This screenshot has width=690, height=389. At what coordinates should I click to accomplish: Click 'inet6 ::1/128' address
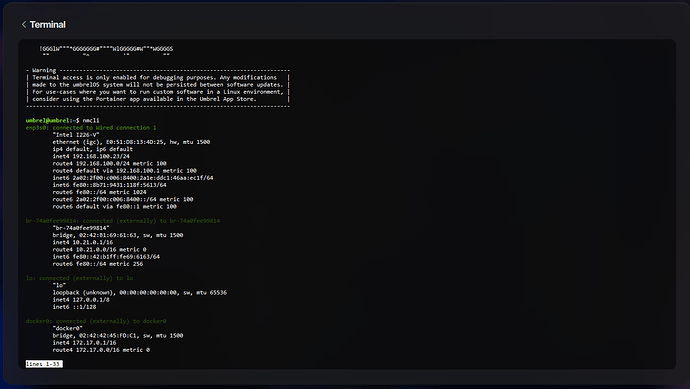click(x=74, y=307)
